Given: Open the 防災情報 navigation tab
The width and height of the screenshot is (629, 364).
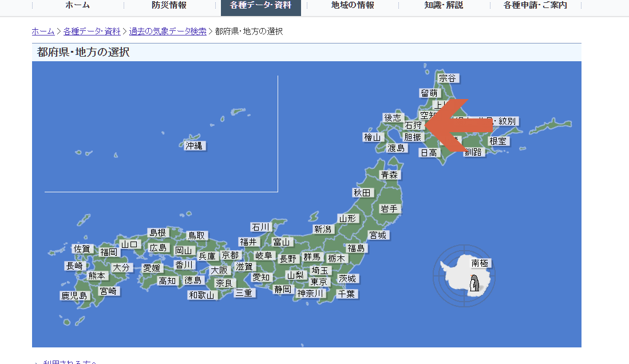Looking at the screenshot, I should click(169, 6).
